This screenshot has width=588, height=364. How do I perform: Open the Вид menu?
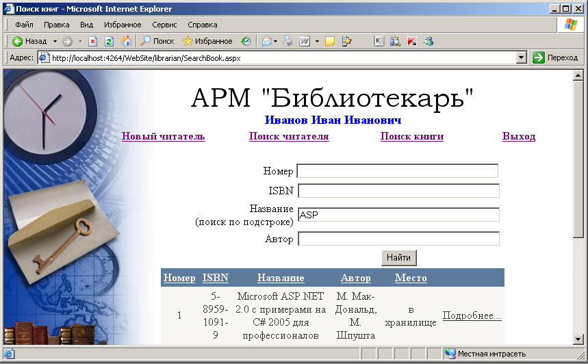[87, 25]
